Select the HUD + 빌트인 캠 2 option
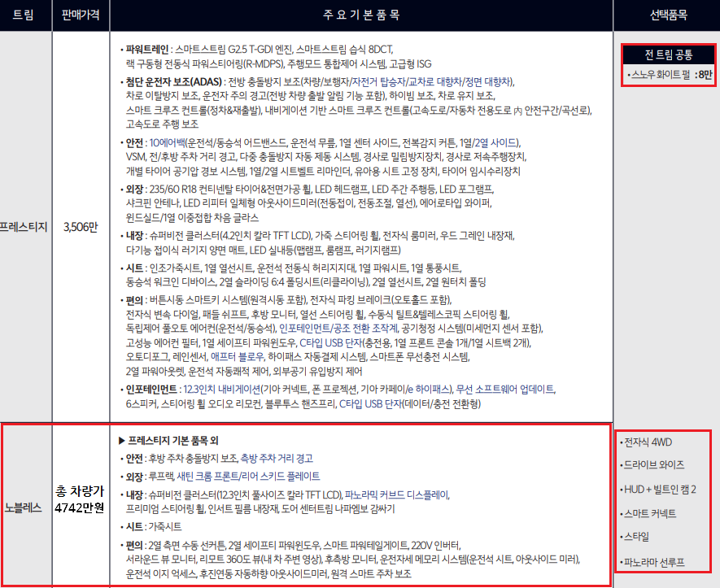The width and height of the screenshot is (720, 588). click(x=660, y=490)
